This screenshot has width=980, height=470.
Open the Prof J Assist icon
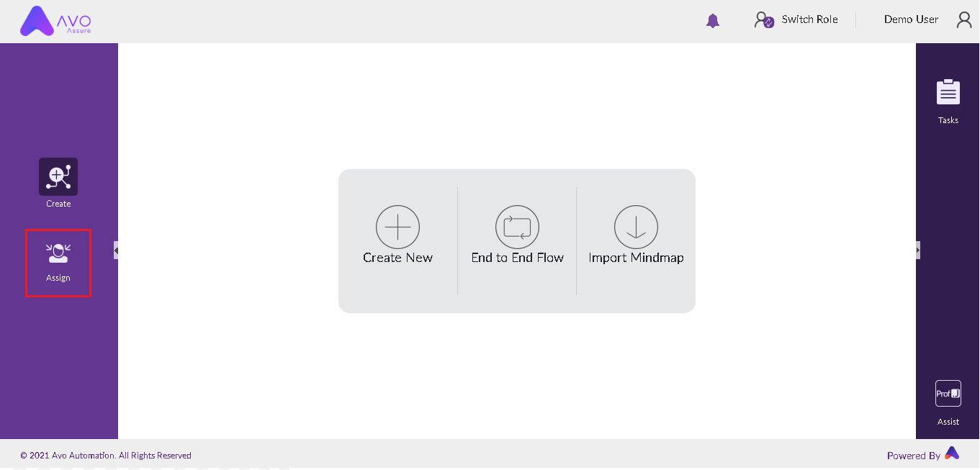pyautogui.click(x=948, y=394)
